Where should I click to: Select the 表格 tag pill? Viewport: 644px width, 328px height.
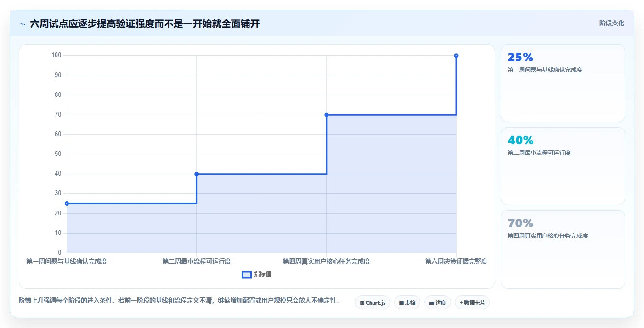[407, 303]
